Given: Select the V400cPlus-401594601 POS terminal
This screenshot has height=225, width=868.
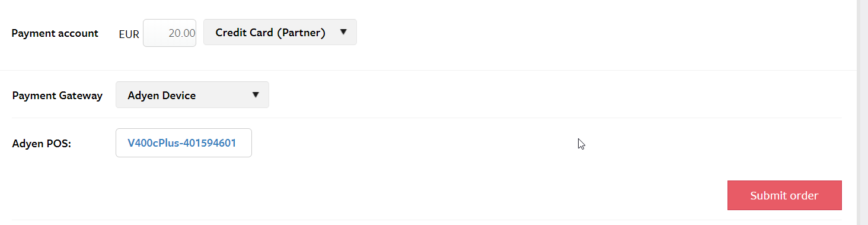Looking at the screenshot, I should pos(184,143).
